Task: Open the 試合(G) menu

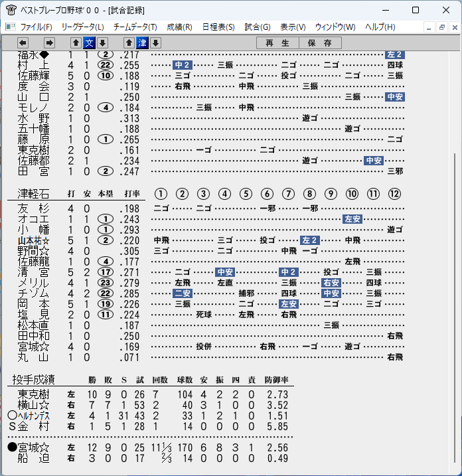Action: 258,27
